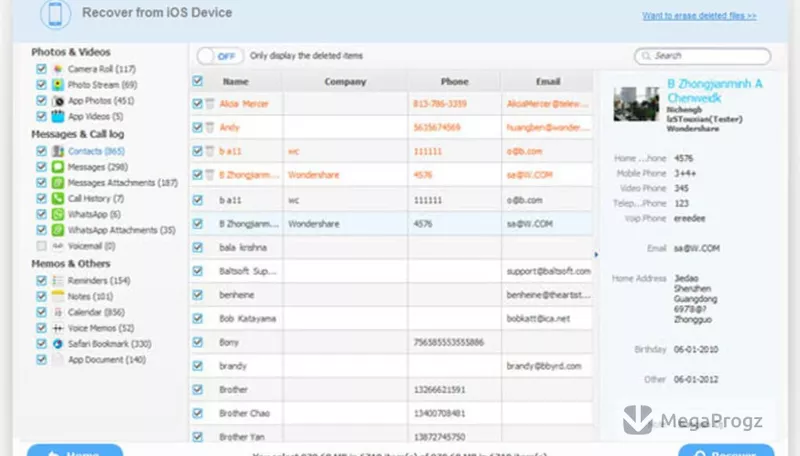Click the iOS device phone icon

(x=55, y=14)
